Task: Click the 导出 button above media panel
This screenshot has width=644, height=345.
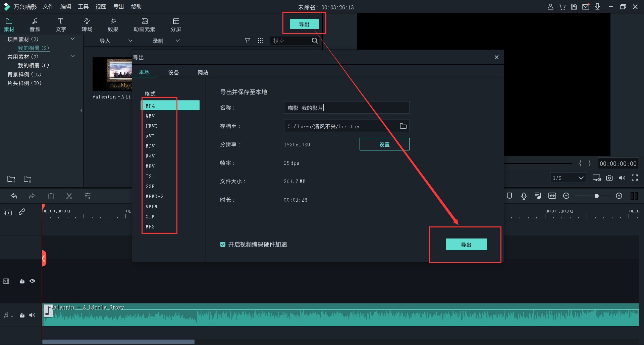Action: tap(304, 24)
